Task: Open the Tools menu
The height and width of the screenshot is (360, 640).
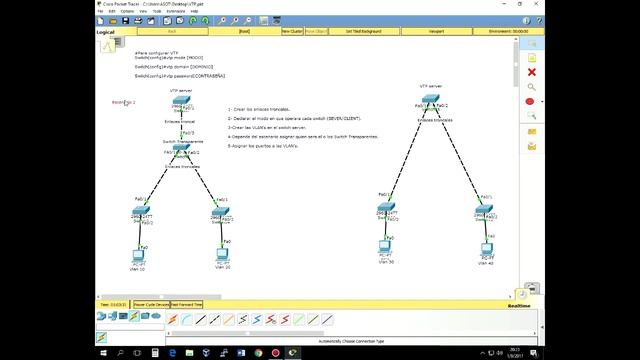Action: point(157,11)
